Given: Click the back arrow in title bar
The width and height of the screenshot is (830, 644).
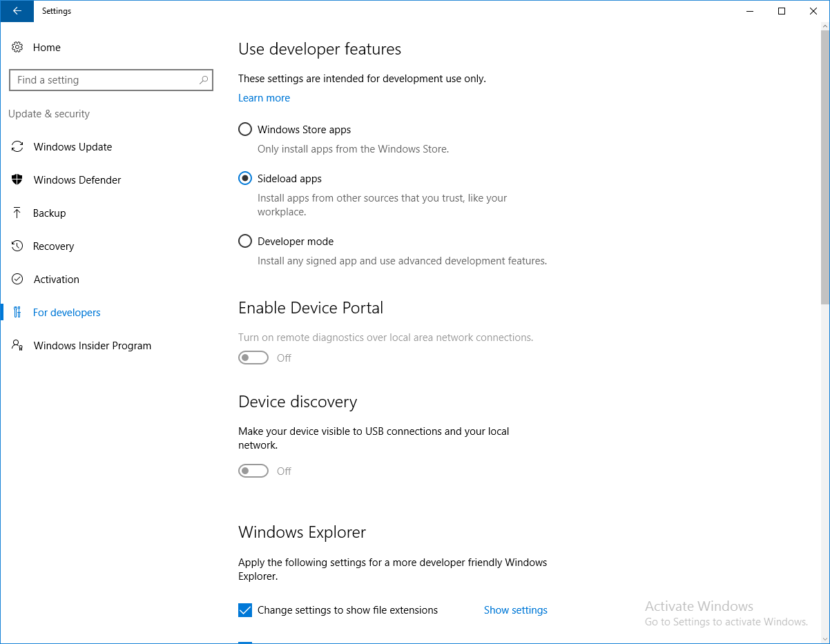Looking at the screenshot, I should click(17, 11).
